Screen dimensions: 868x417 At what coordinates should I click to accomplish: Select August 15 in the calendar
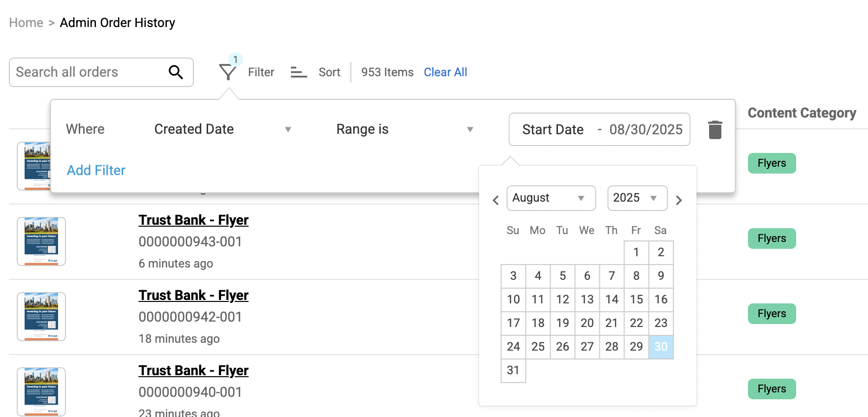coord(636,299)
